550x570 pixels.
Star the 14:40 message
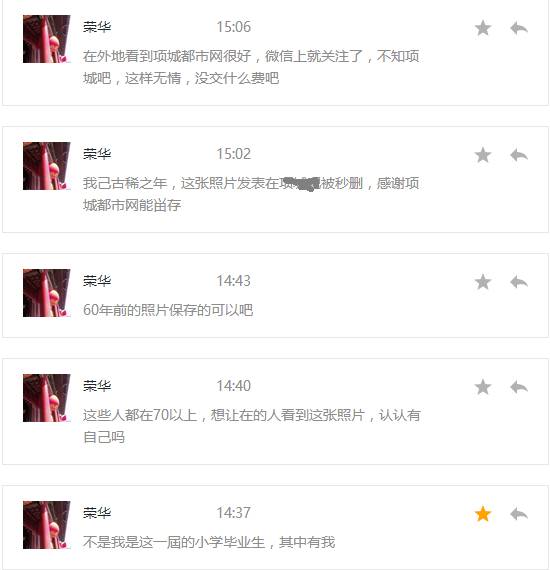[x=483, y=387]
